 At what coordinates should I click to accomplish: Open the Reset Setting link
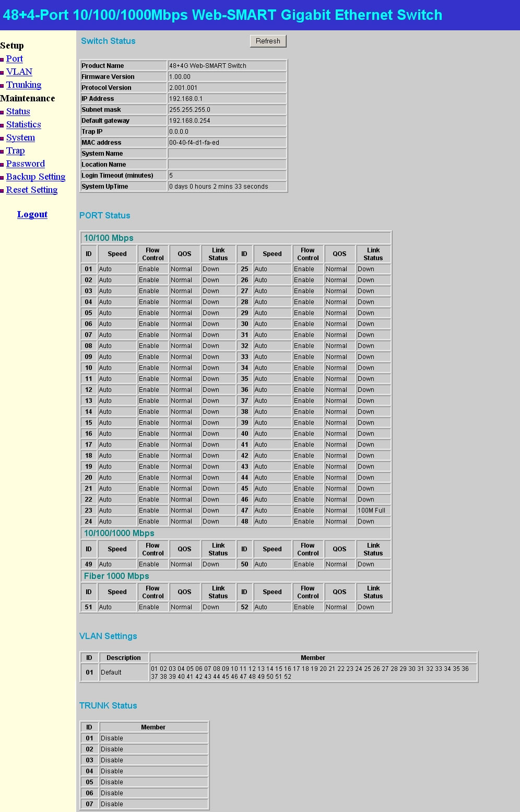coord(32,190)
